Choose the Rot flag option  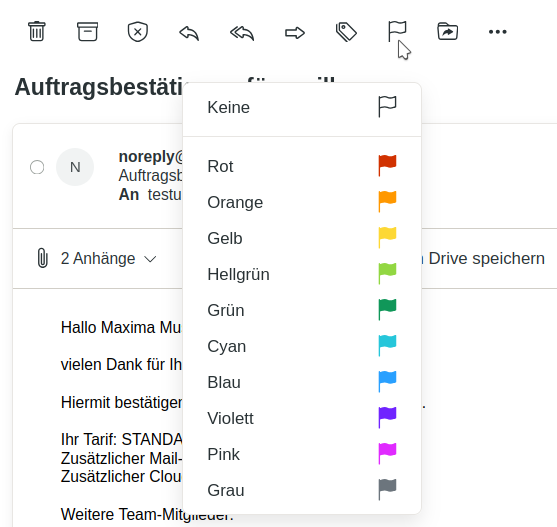[302, 166]
